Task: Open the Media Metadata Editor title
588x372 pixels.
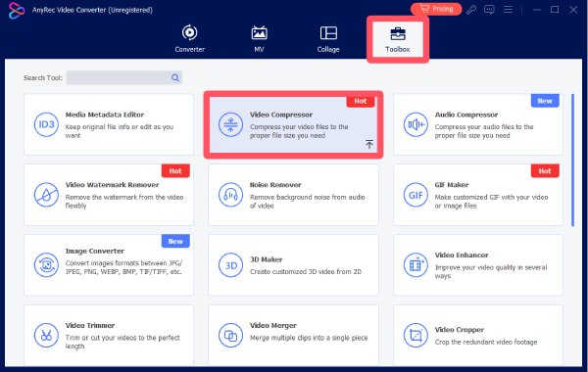Action: point(105,115)
